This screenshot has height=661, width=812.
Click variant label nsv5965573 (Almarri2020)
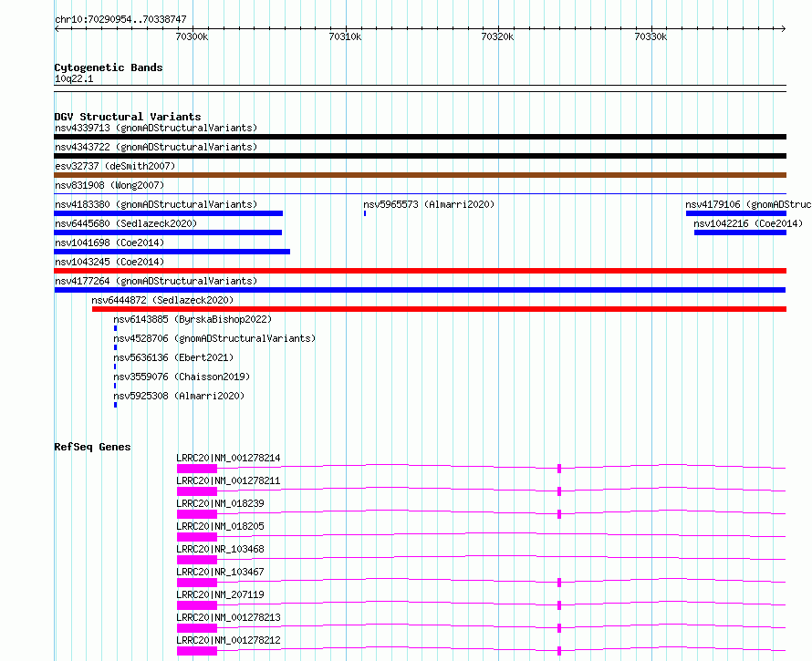429,204
